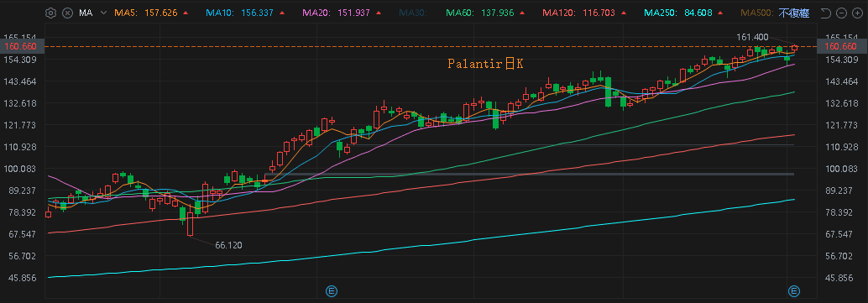Viewport: 868px width, 303px height.
Task: Zoom out the chart with the minus icon
Action: pos(841,13)
